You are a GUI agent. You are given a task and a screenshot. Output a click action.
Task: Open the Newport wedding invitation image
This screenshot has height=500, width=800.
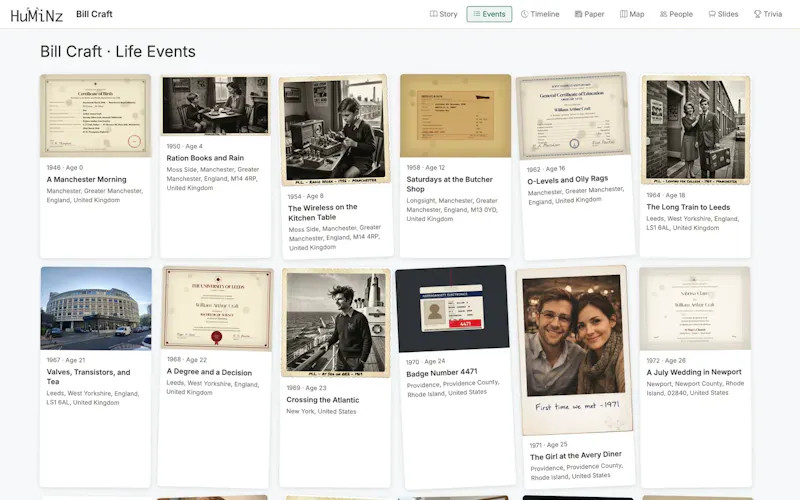tap(695, 309)
